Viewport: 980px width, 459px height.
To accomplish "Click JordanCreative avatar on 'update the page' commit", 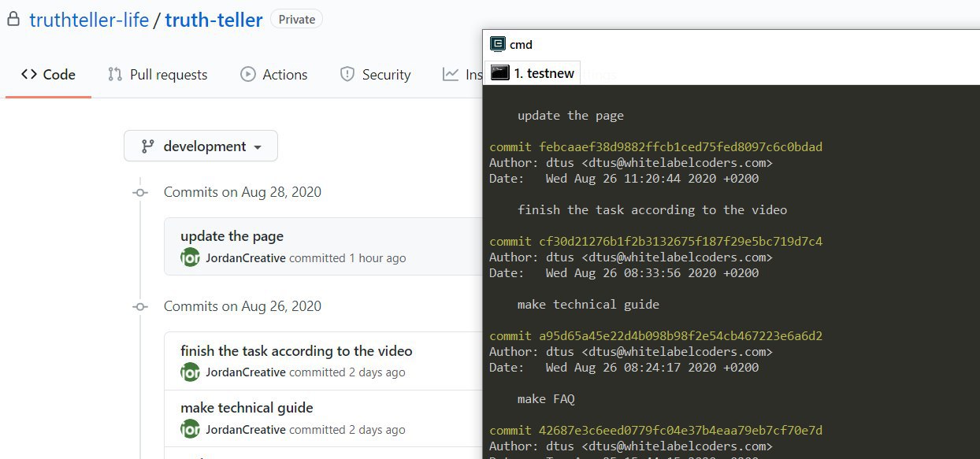I will [x=190, y=257].
